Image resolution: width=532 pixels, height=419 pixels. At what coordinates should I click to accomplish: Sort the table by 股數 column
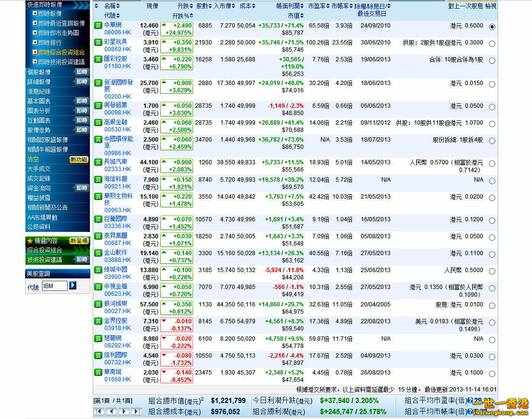pos(204,6)
